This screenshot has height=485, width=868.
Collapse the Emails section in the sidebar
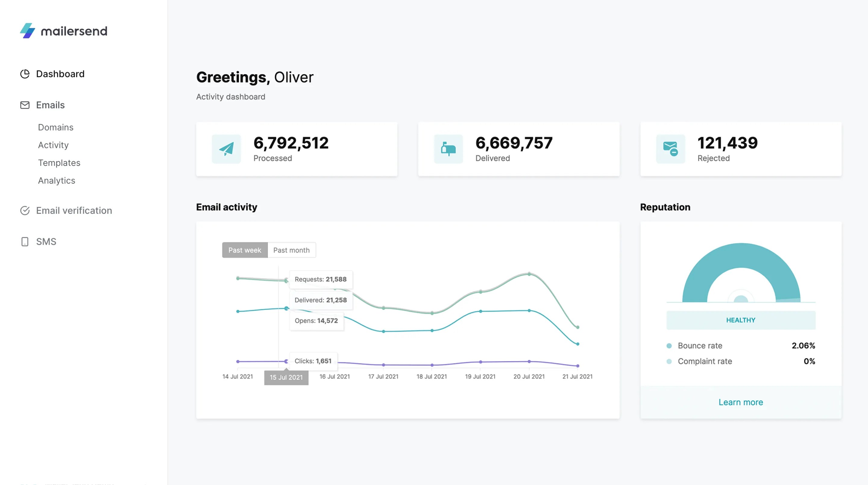point(50,105)
